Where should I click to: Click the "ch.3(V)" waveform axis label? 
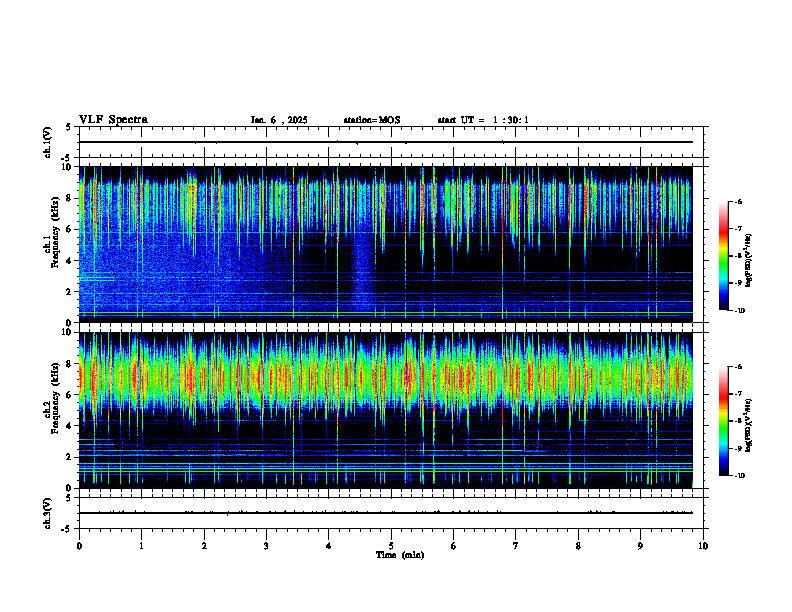point(47,513)
